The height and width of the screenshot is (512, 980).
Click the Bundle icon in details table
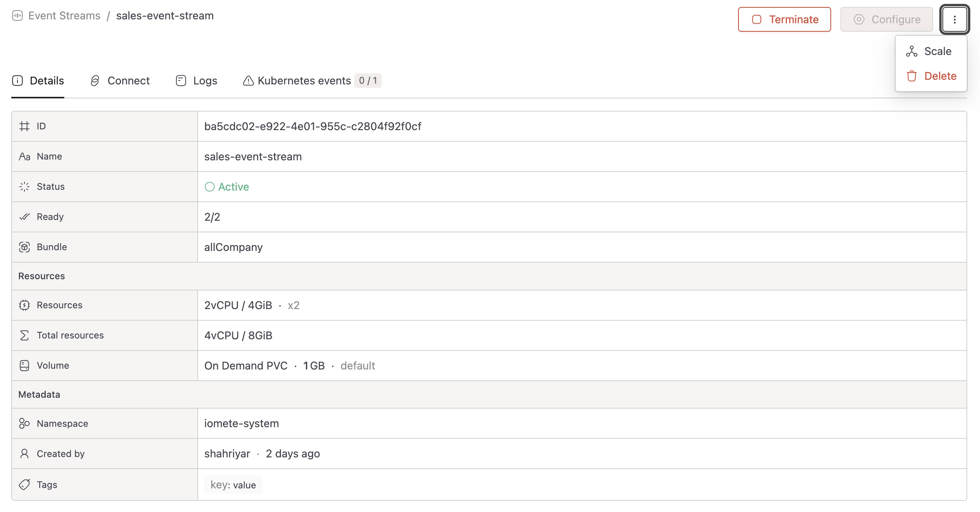click(24, 247)
